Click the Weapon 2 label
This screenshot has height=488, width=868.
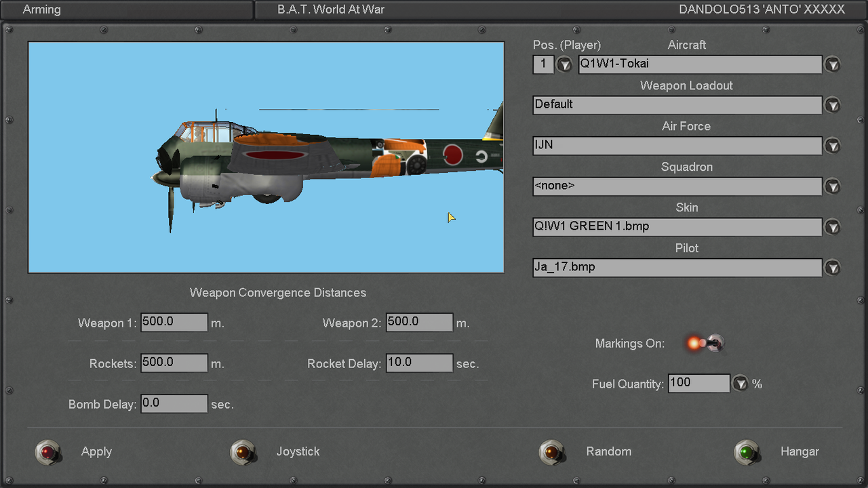[x=352, y=323]
